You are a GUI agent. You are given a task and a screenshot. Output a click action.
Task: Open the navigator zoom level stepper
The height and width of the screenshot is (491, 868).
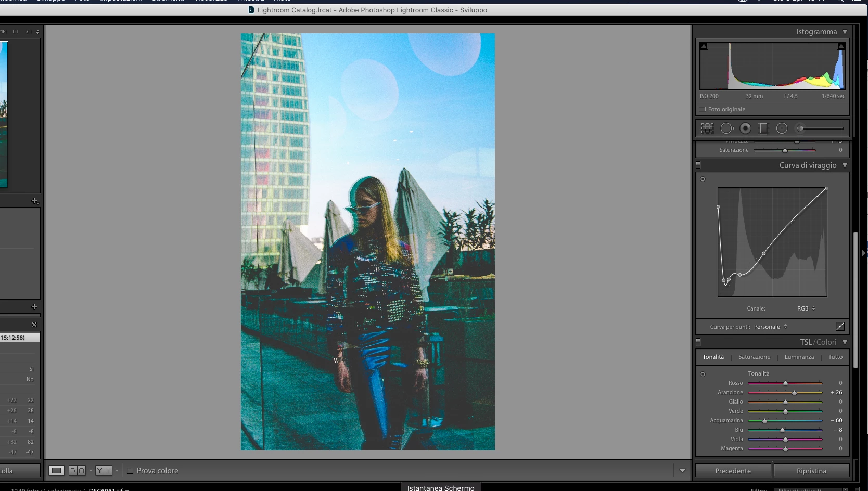click(x=37, y=32)
